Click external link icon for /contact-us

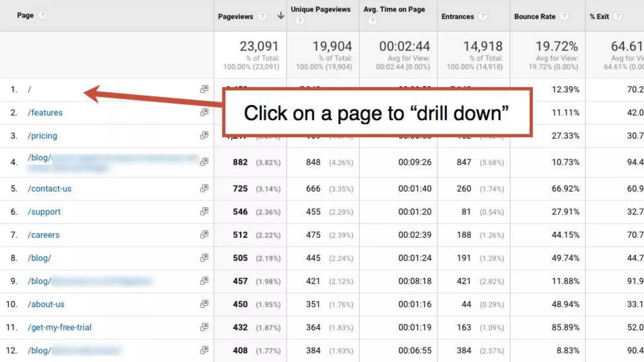(204, 188)
